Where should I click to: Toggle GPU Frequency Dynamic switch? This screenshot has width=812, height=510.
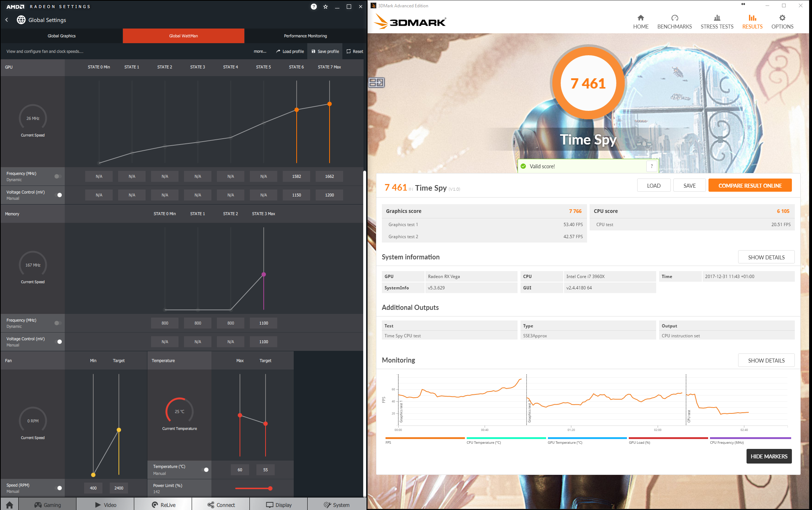tap(58, 176)
